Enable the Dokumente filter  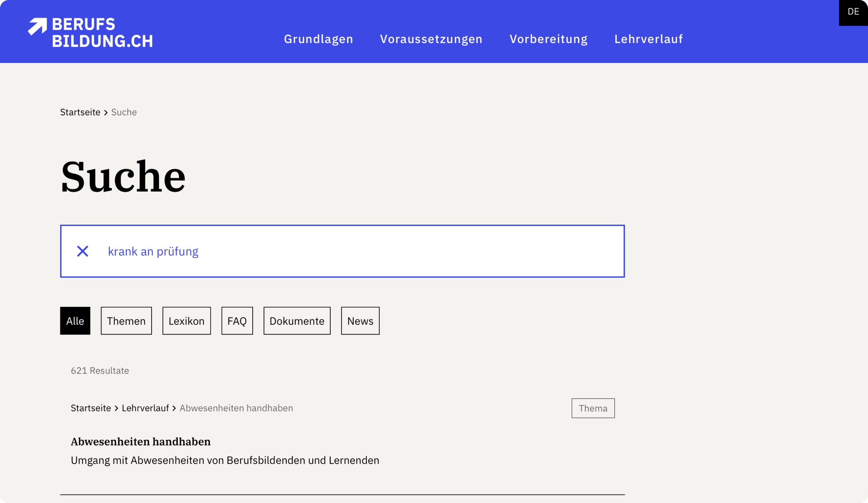coord(297,321)
